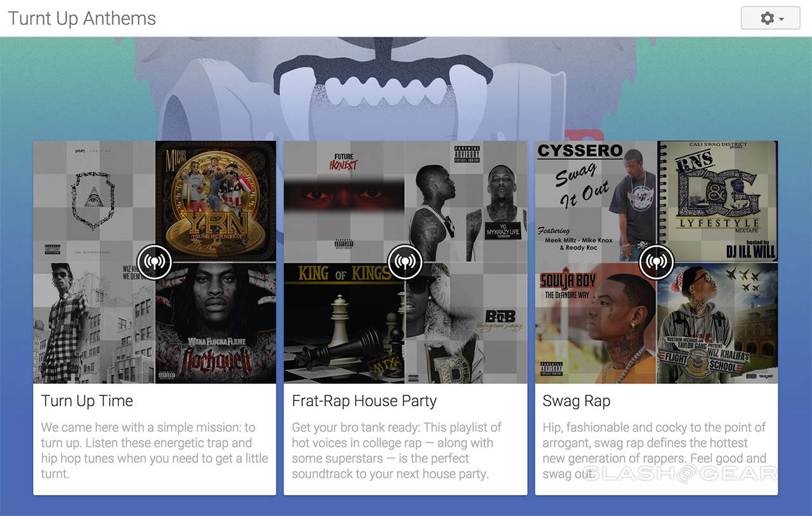
Task: Select the B.o.B album cover
Action: [466, 322]
